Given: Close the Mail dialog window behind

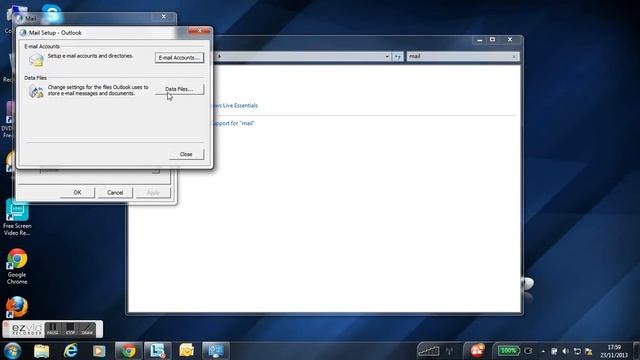Looking at the screenshot, I should click(x=164, y=17).
